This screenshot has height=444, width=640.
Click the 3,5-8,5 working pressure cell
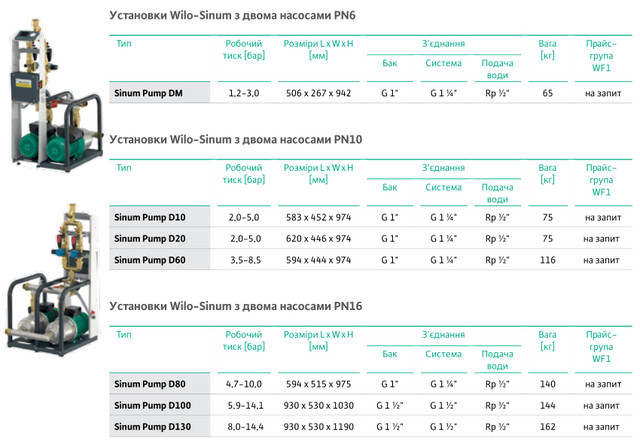[x=245, y=259]
